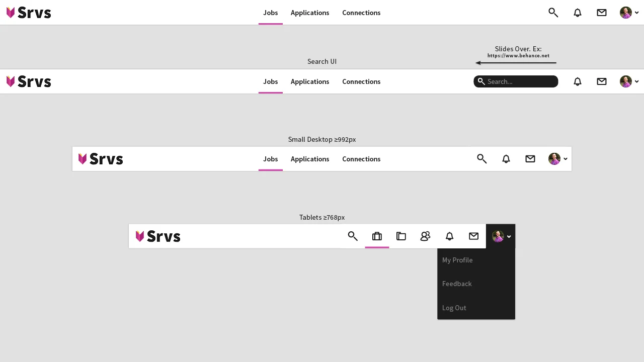Select the Jobs menu item in top navbar
Viewport: 644px width, 362px height.
(270, 13)
